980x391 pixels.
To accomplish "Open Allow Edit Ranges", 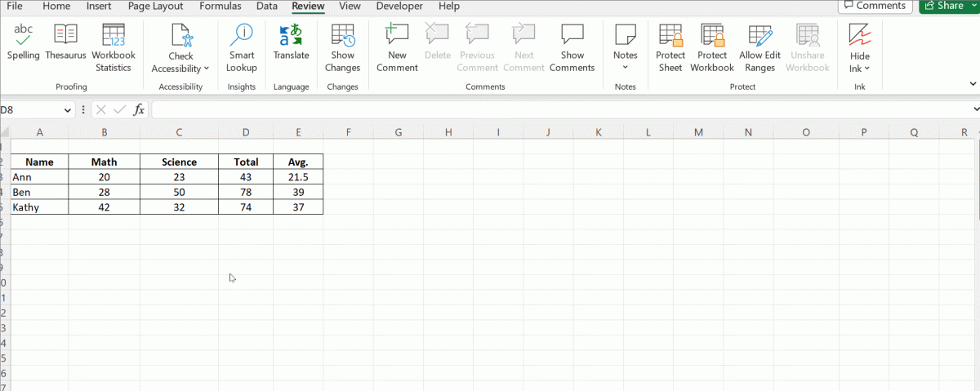I will pyautogui.click(x=759, y=47).
